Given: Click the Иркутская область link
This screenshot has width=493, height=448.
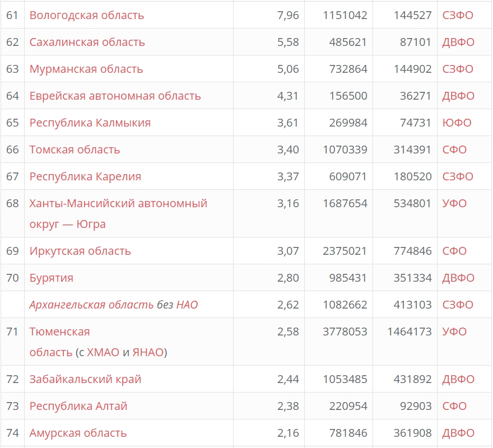Looking at the screenshot, I should [80, 251].
